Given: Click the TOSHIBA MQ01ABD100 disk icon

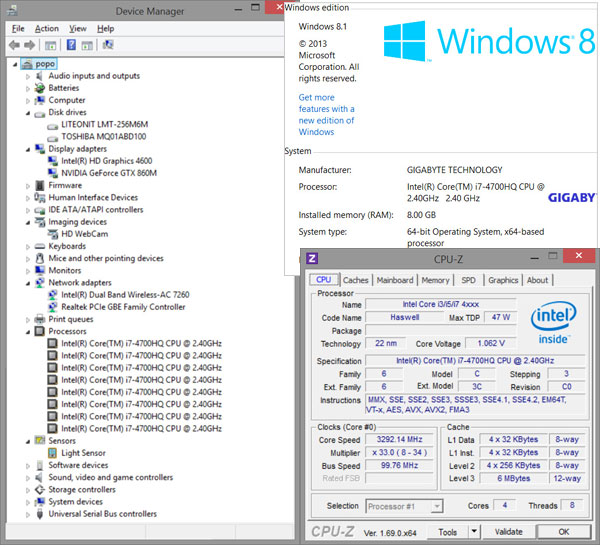Looking at the screenshot, I should [x=52, y=137].
